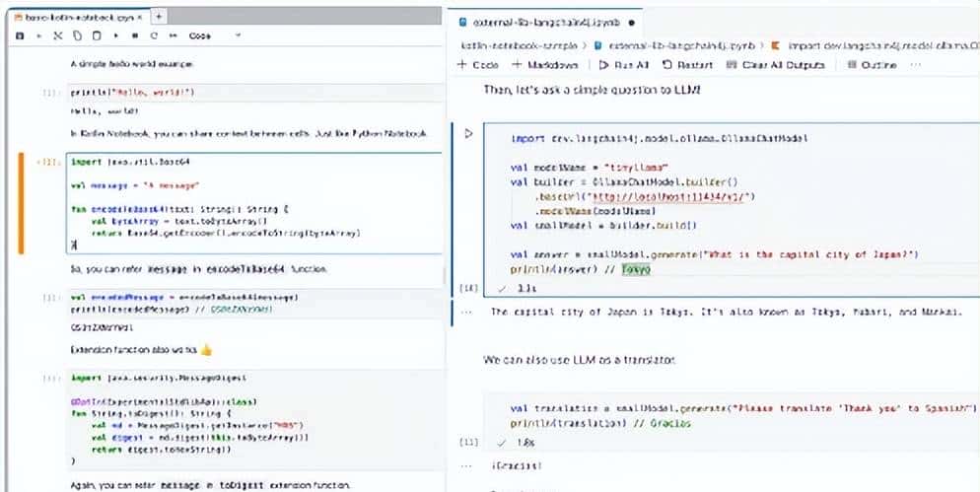980x492 pixels.
Task: Run All cells in the VS Code notebook
Action: (x=624, y=65)
